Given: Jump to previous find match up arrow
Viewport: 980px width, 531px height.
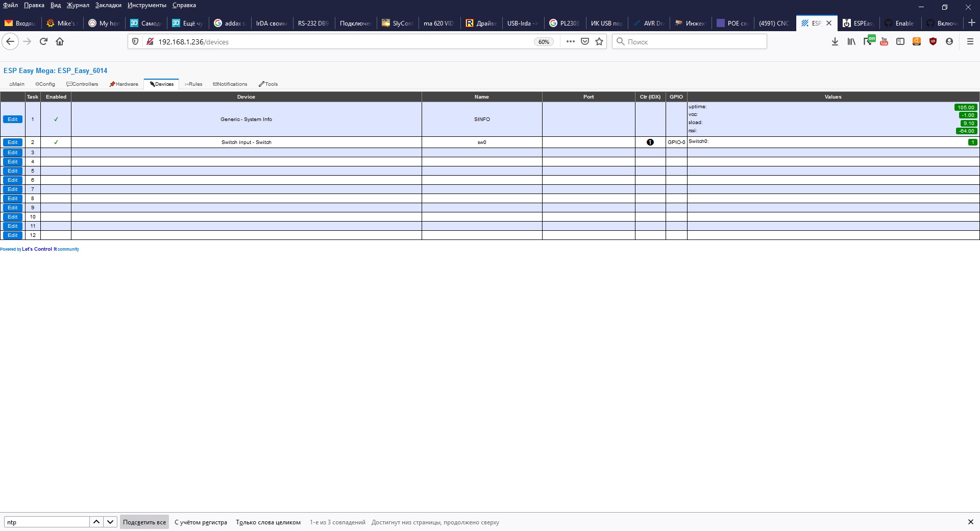Looking at the screenshot, I should click(x=96, y=522).
